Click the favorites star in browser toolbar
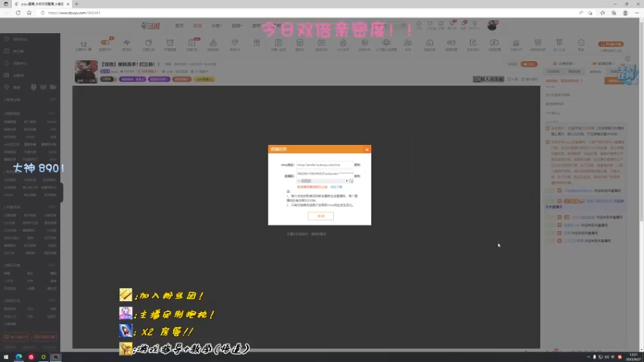 coord(602,13)
